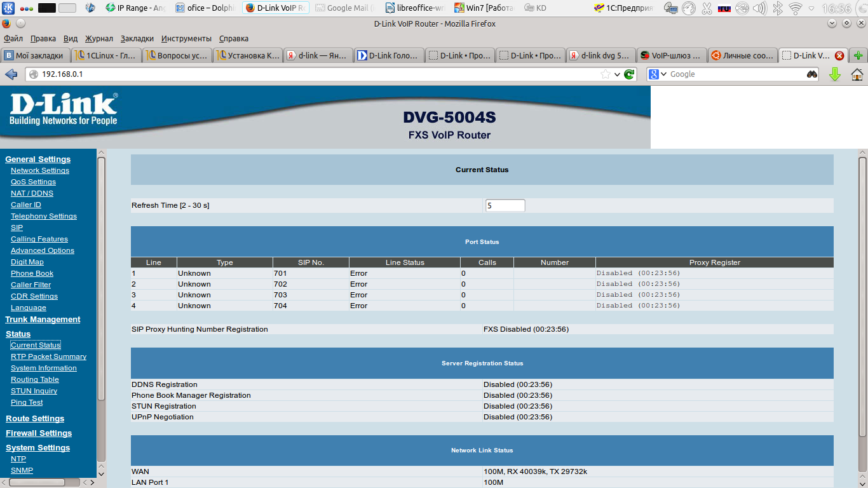Open Network Settings link
The width and height of the screenshot is (868, 488).
pos(40,170)
